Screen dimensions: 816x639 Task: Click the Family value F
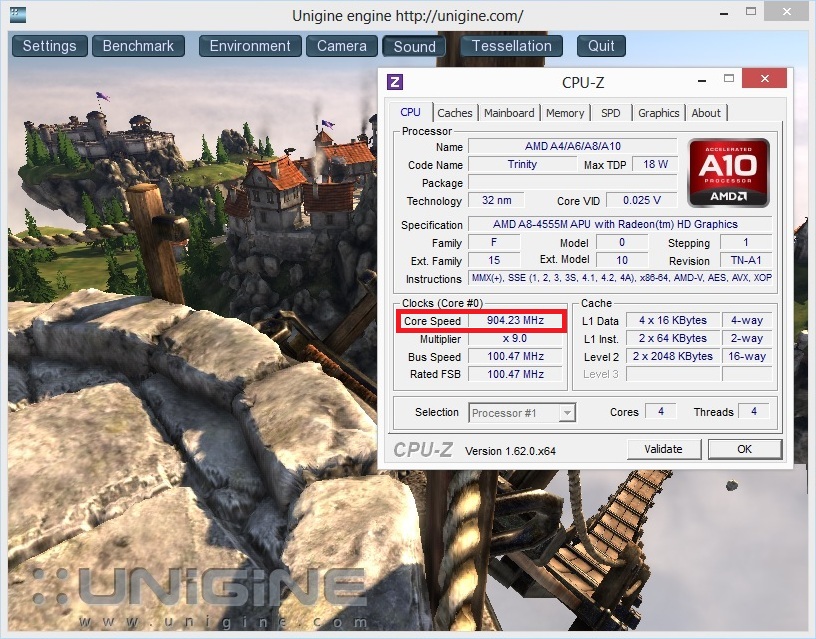coord(494,242)
